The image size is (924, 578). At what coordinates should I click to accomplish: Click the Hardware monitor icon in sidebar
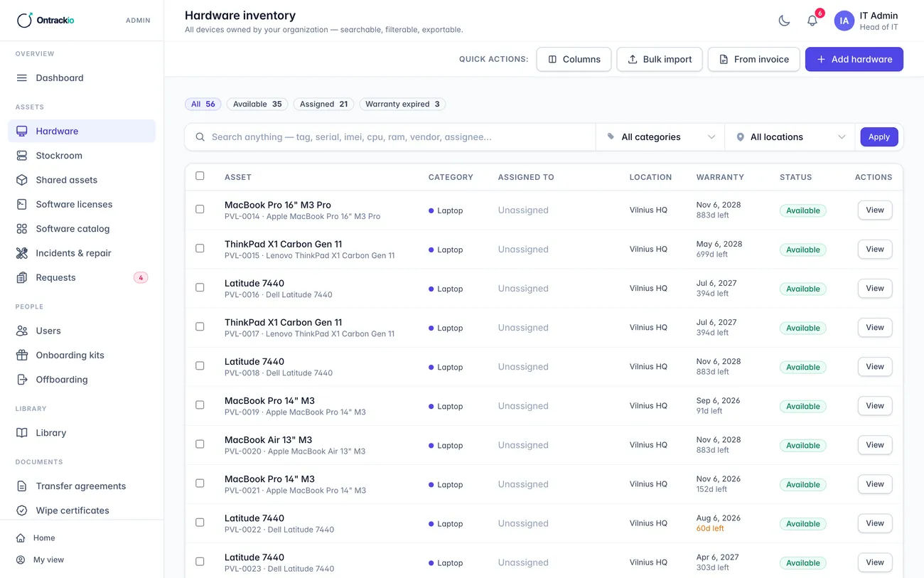(22, 131)
